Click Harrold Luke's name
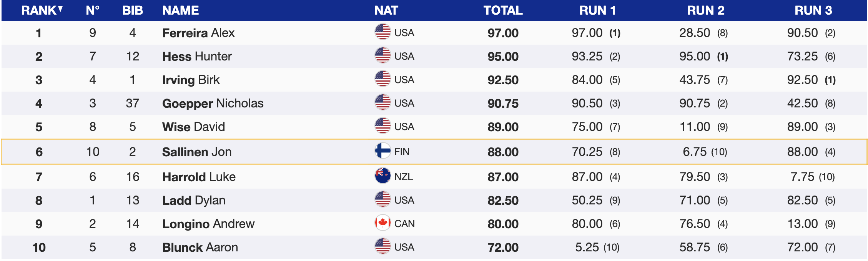 pyautogui.click(x=199, y=177)
